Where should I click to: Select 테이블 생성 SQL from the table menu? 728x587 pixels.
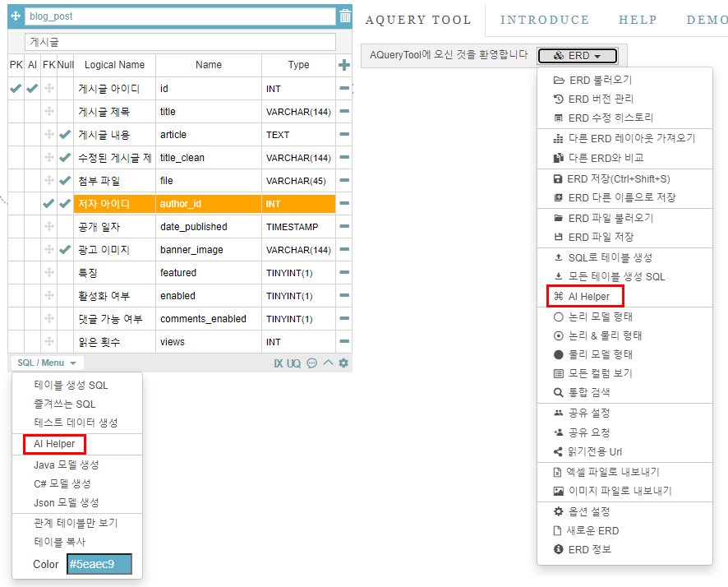(71, 385)
